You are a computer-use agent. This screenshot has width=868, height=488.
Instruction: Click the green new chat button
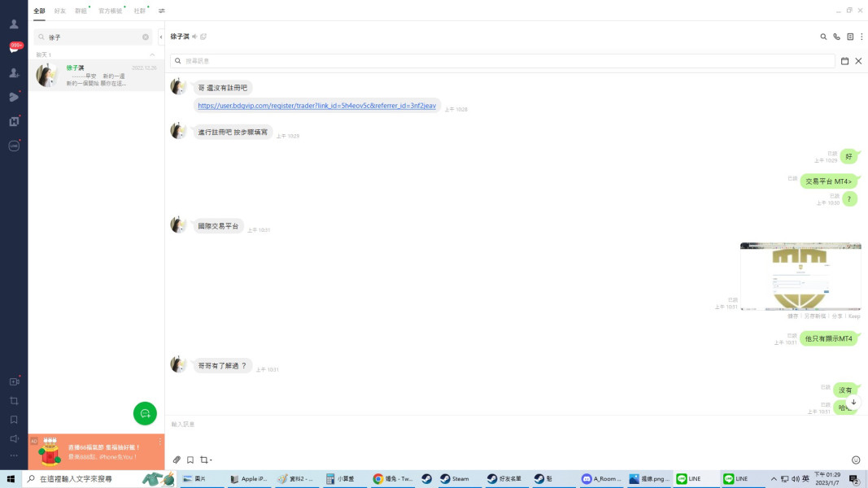(145, 413)
